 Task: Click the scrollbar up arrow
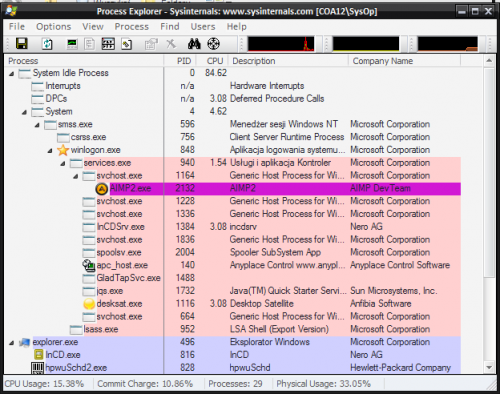(489, 61)
